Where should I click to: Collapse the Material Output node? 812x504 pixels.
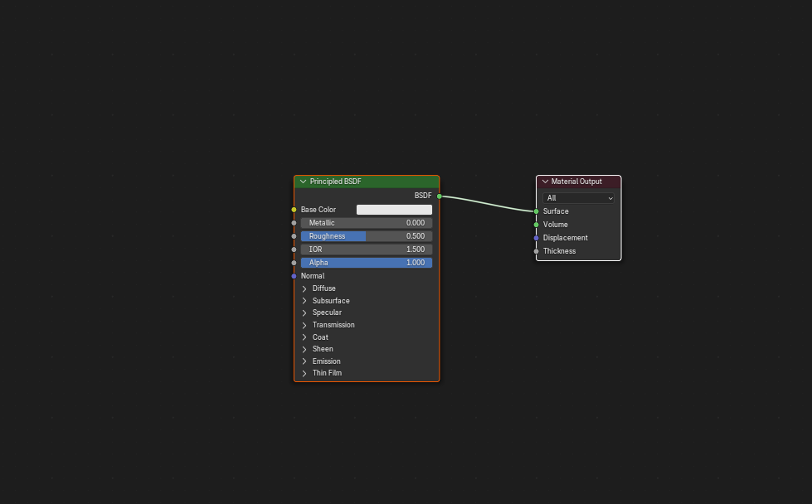click(545, 182)
